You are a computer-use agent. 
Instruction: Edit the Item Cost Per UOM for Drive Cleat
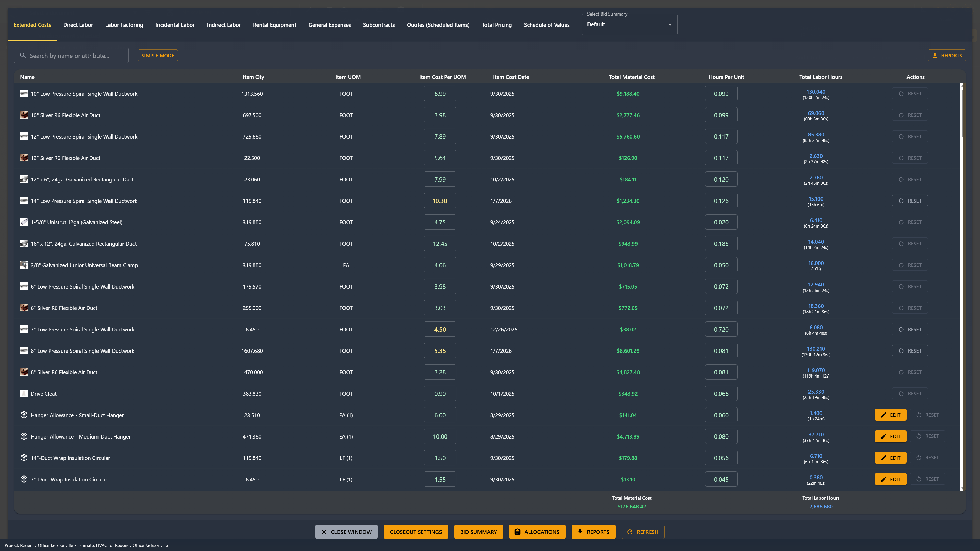440,394
